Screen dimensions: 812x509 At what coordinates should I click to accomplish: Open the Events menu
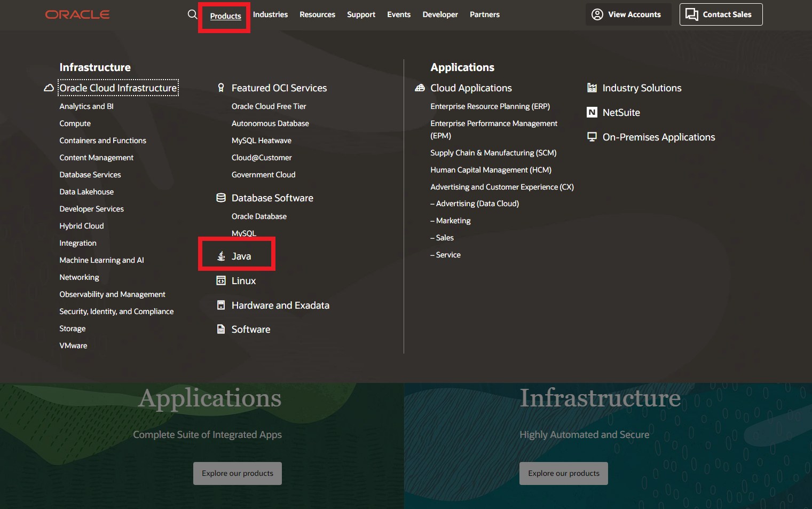click(399, 14)
